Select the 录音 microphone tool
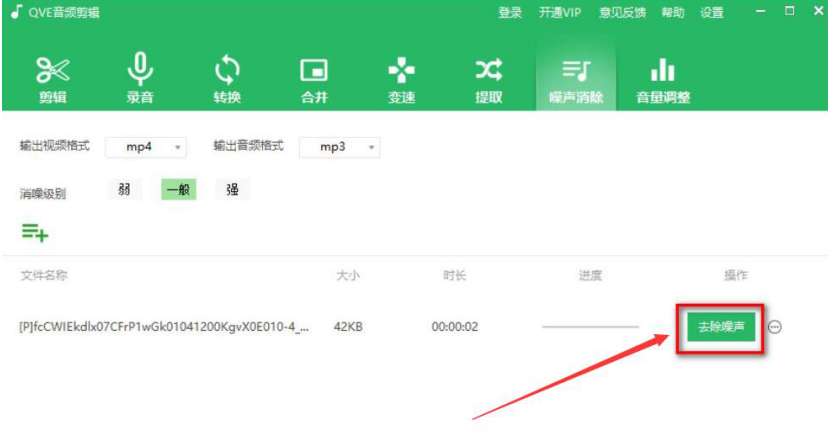The height and width of the screenshot is (441, 828). (140, 79)
